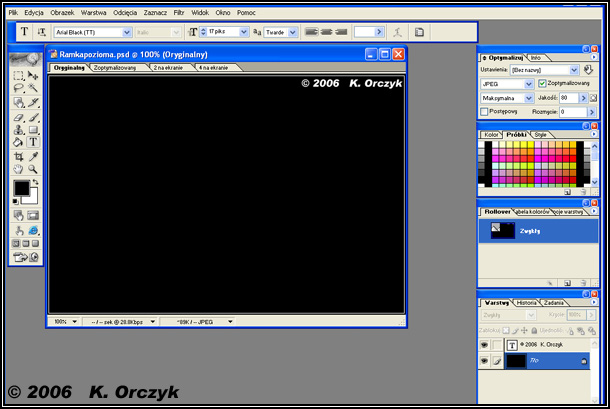Select the Type tool in the toolbox

point(33,143)
